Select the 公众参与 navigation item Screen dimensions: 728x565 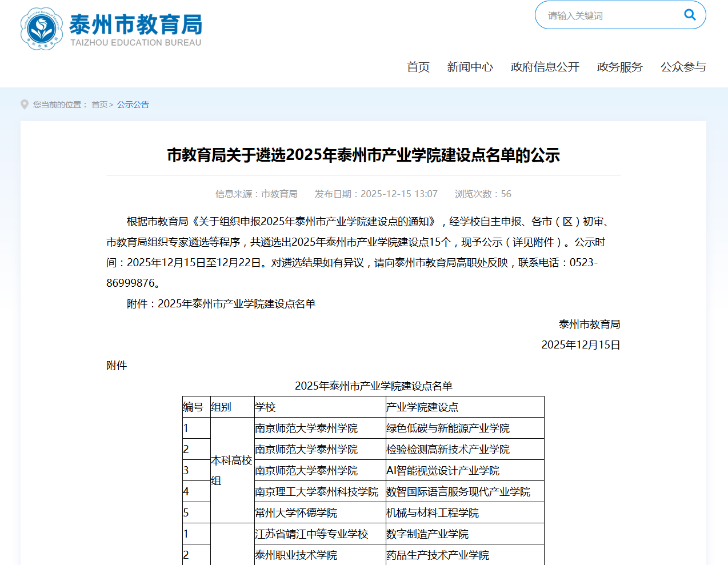coord(683,67)
